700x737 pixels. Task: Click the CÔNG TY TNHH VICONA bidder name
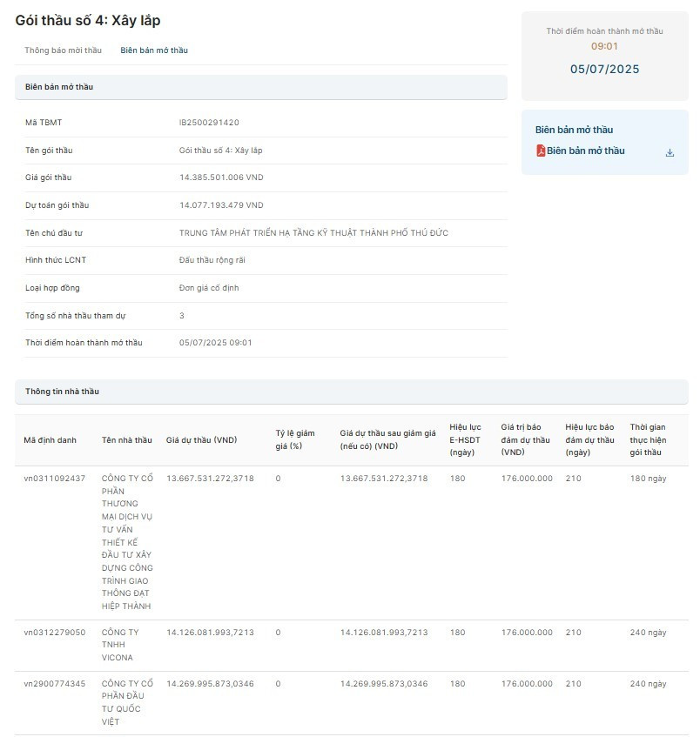(x=121, y=645)
